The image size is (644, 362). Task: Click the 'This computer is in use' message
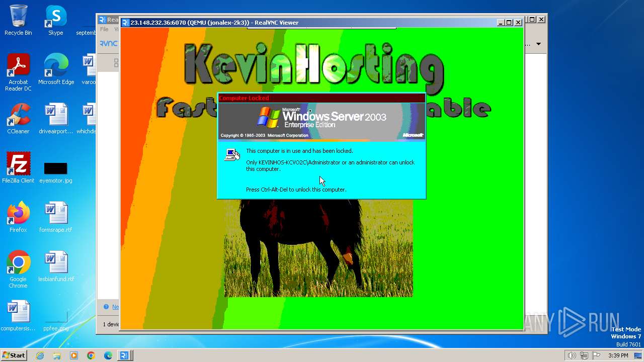299,151
